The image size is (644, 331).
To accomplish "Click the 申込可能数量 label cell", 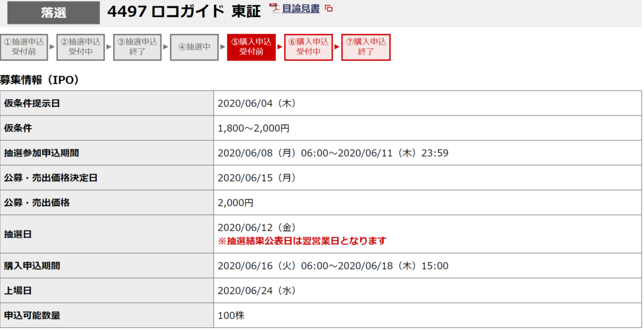I will pyautogui.click(x=107, y=315).
